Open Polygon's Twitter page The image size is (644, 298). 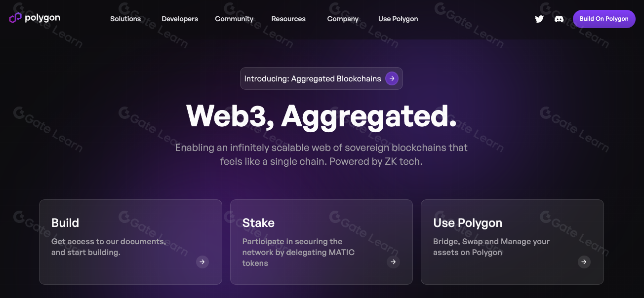(539, 19)
